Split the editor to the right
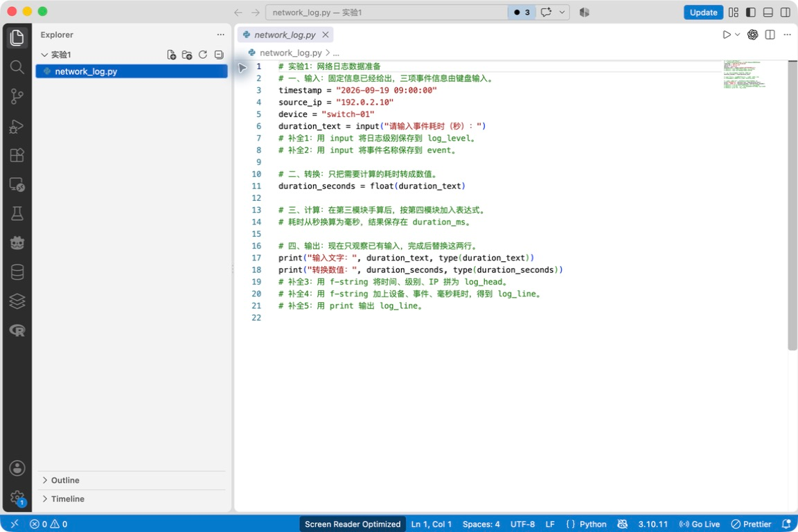Viewport: 798px width, 532px height. point(770,35)
